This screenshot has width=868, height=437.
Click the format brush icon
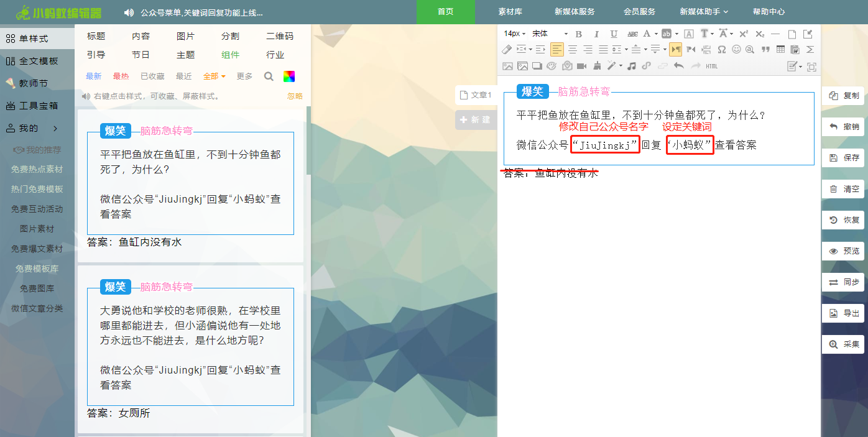(598, 67)
